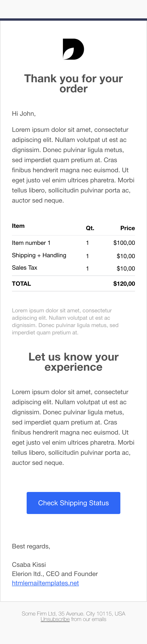Image resolution: width=147 pixels, height=644 pixels.
Task: Click the gray fine-print paragraph below the table
Action: click(65, 322)
